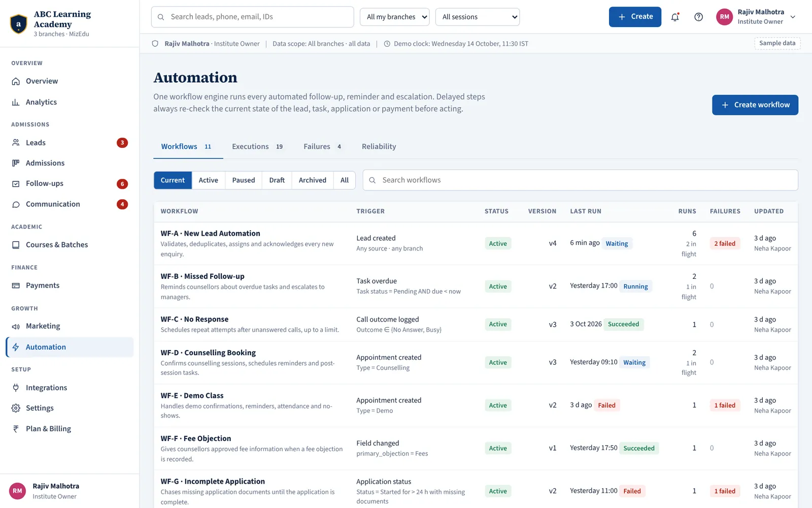The height and width of the screenshot is (508, 812).
Task: Click the 1 failed badge for WF-G
Action: tap(725, 491)
